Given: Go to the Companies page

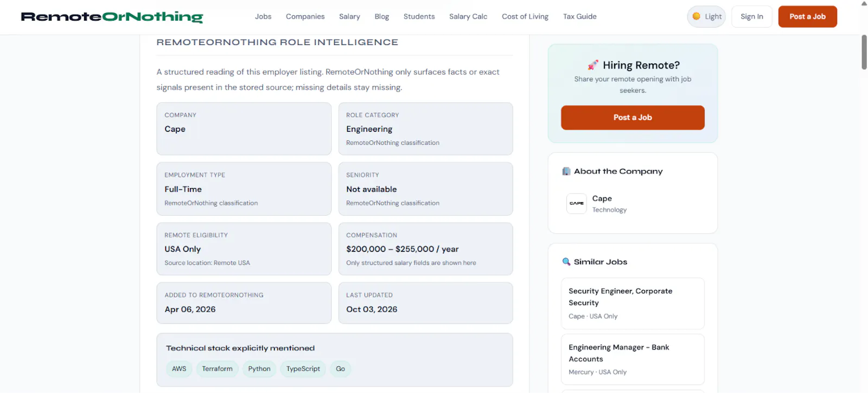Looking at the screenshot, I should 305,17.
